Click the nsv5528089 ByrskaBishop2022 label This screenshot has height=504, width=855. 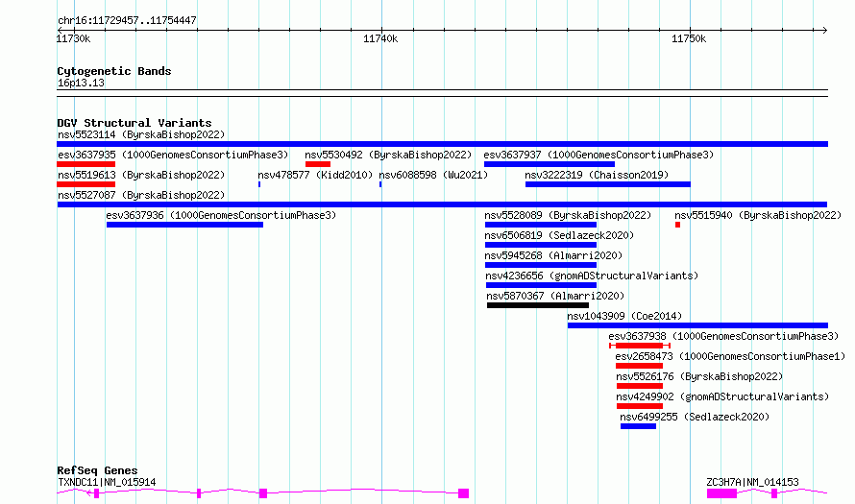(x=568, y=215)
